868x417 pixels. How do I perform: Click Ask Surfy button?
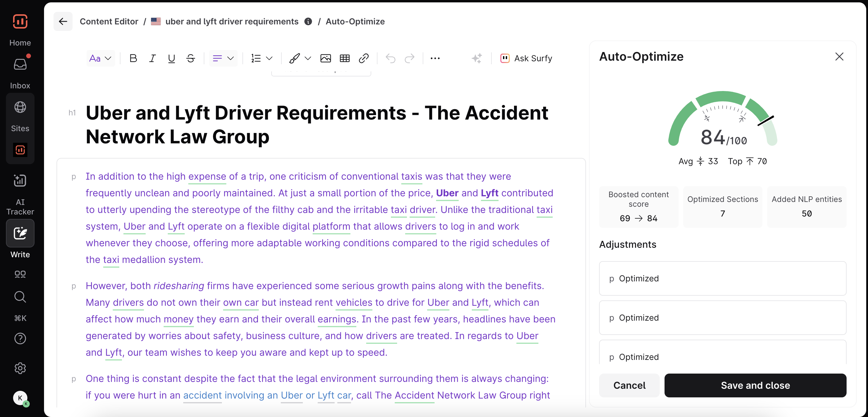tap(526, 58)
